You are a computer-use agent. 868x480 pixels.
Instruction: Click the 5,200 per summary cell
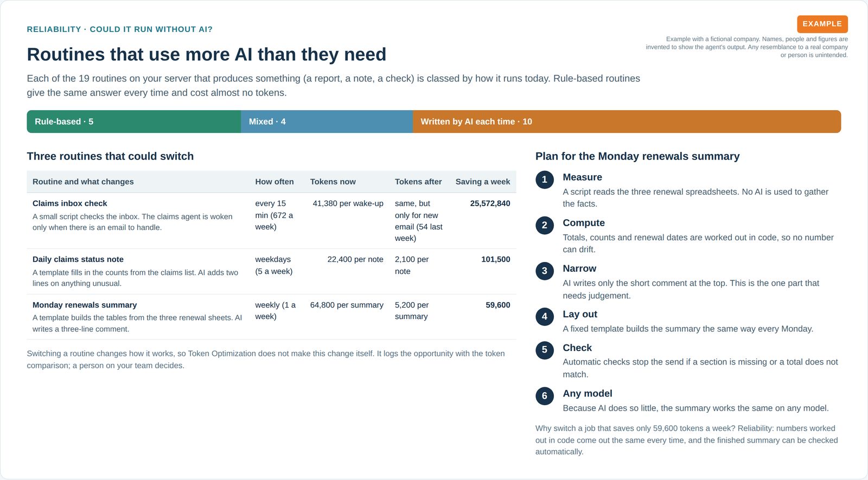point(412,311)
